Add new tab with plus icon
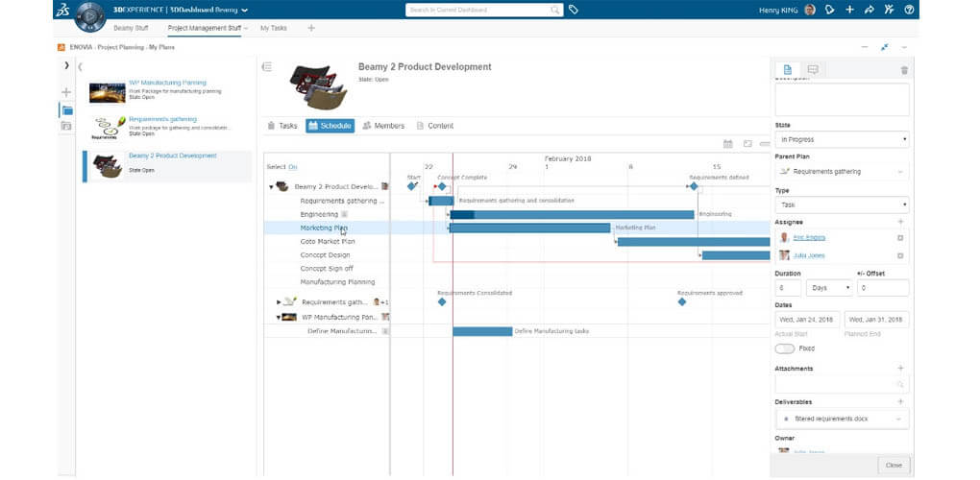Screen dimensions: 980x480 [310, 28]
